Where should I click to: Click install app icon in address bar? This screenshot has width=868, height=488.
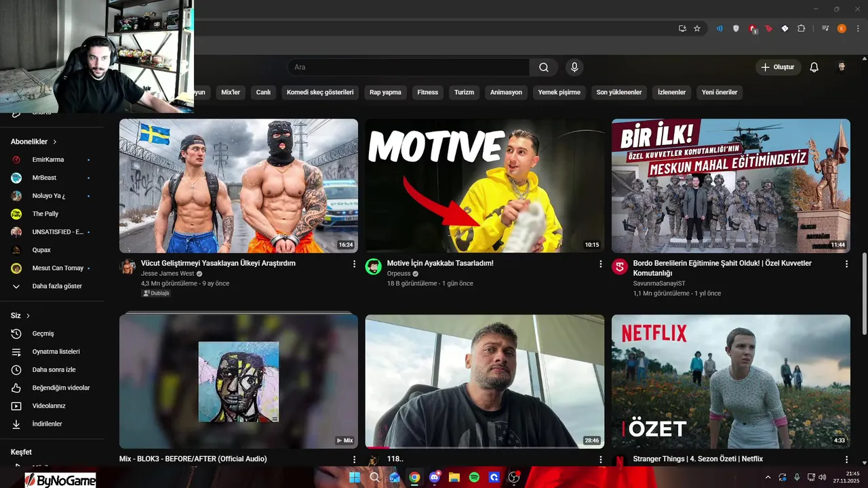[683, 28]
